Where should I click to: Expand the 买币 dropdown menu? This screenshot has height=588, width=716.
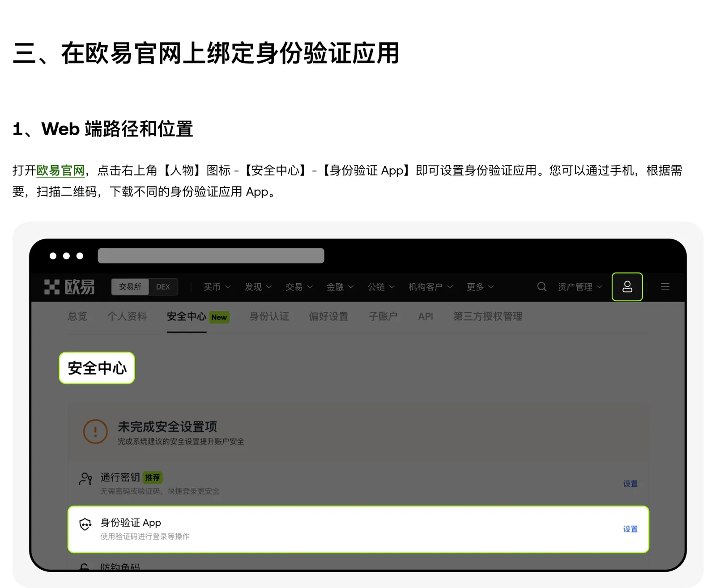click(217, 287)
